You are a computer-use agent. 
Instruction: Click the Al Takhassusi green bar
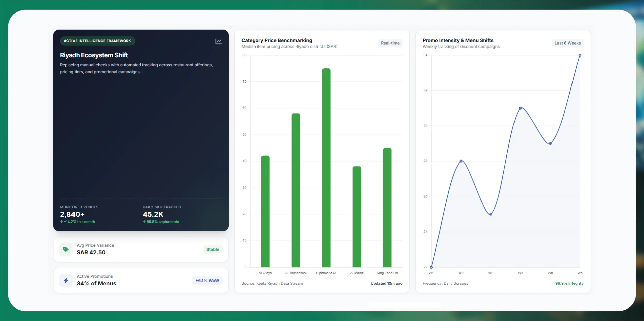(296, 190)
